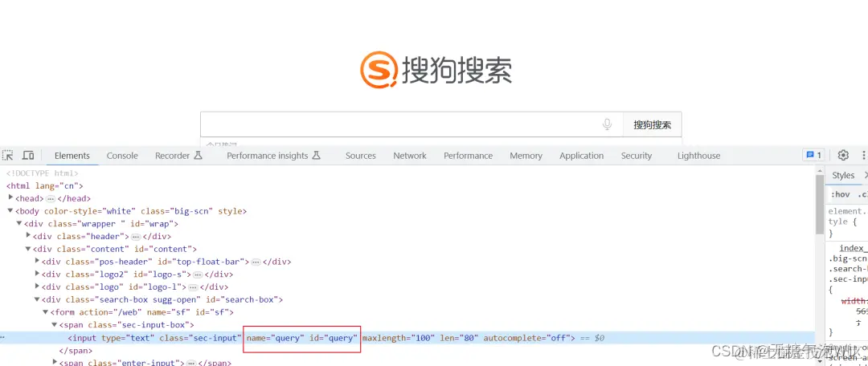Viewport: 868px width, 366px height.
Task: Open the Security tab
Action: click(x=637, y=156)
